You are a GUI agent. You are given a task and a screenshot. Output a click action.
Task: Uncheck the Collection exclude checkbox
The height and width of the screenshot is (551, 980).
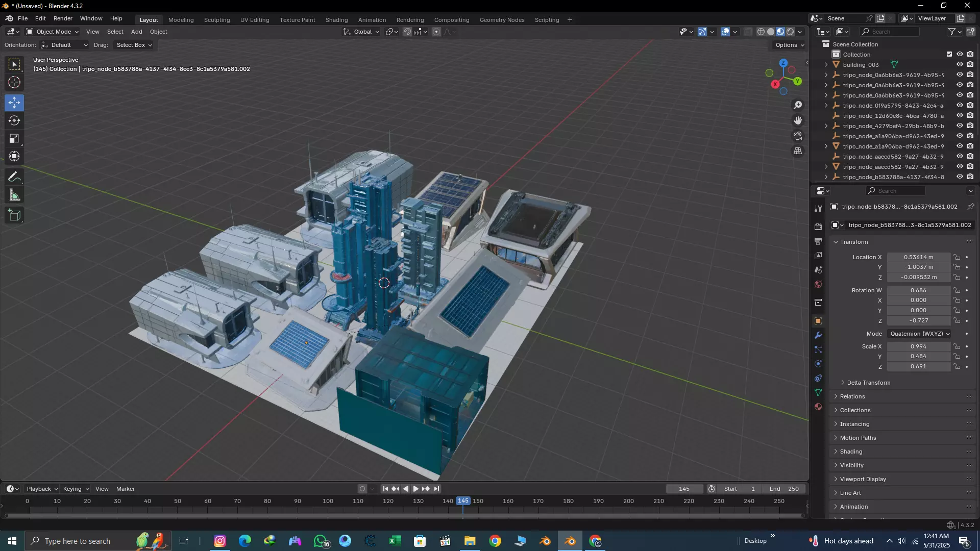coord(949,55)
